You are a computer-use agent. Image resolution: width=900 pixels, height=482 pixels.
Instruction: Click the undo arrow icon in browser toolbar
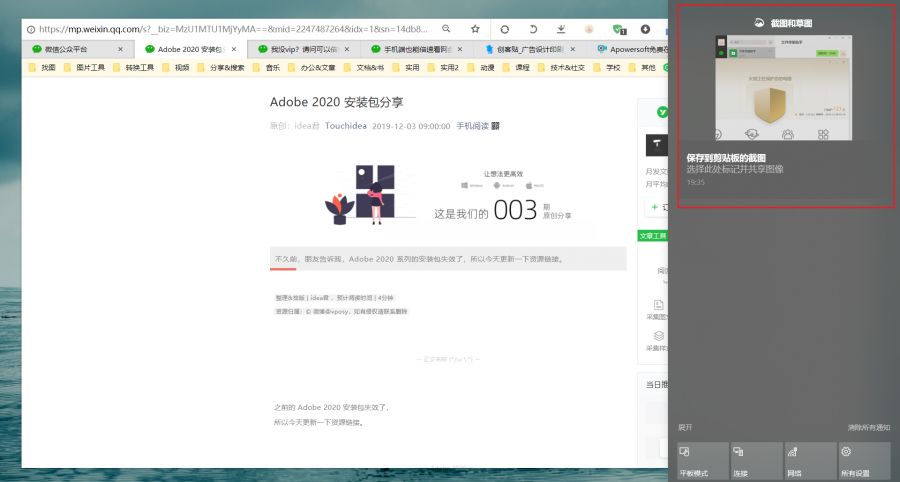click(533, 29)
